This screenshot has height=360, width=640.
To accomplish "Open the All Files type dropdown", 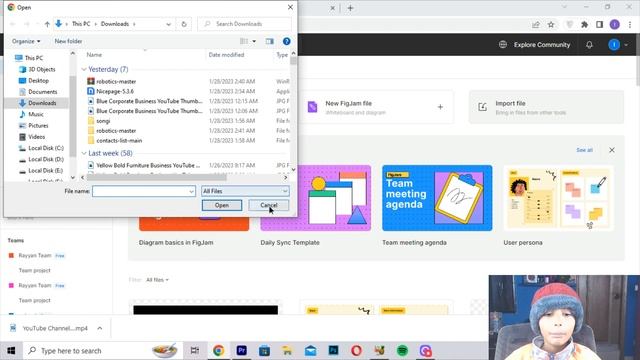I will (x=245, y=191).
